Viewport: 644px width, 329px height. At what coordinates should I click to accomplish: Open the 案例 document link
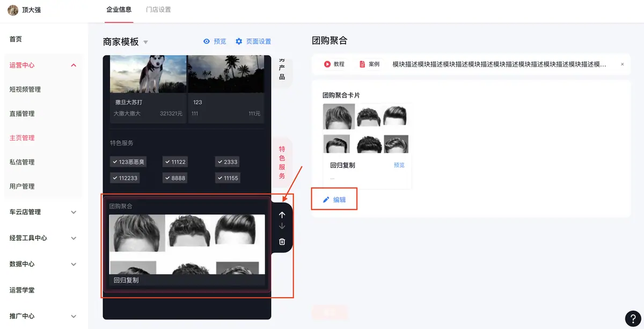369,64
